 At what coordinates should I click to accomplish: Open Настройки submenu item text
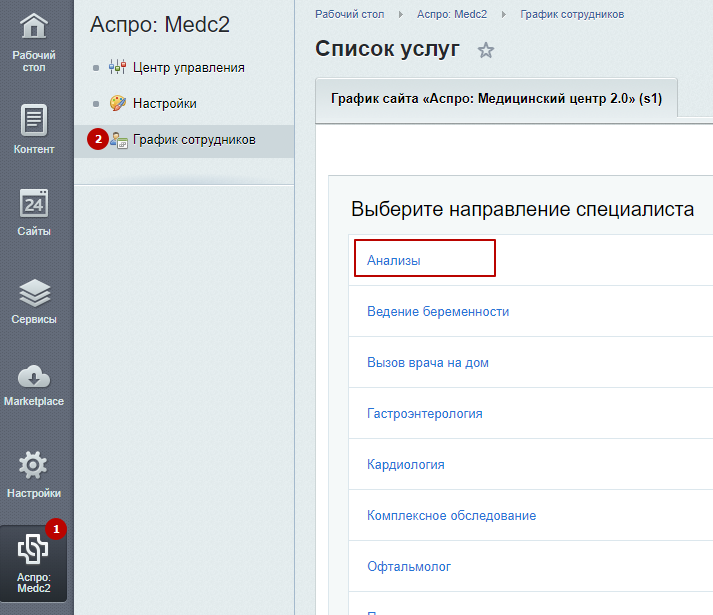(165, 103)
